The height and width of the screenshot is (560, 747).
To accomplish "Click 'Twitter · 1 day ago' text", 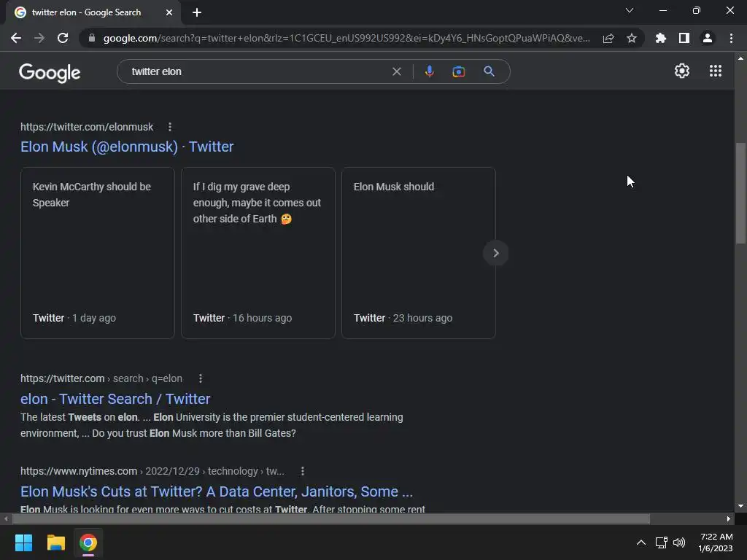I will click(74, 318).
